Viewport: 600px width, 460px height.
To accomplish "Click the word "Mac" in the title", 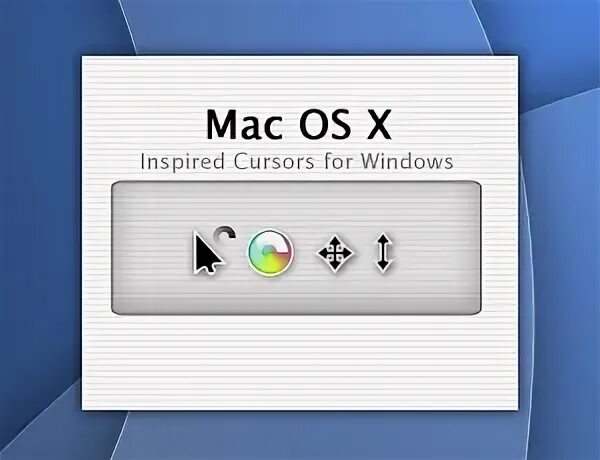I will pyautogui.click(x=245, y=125).
